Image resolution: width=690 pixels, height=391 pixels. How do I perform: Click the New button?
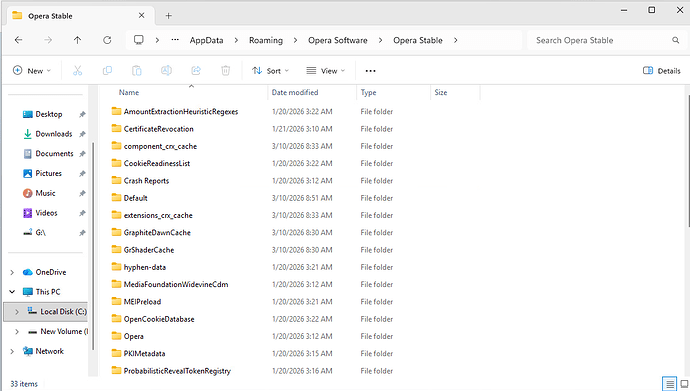coord(32,70)
